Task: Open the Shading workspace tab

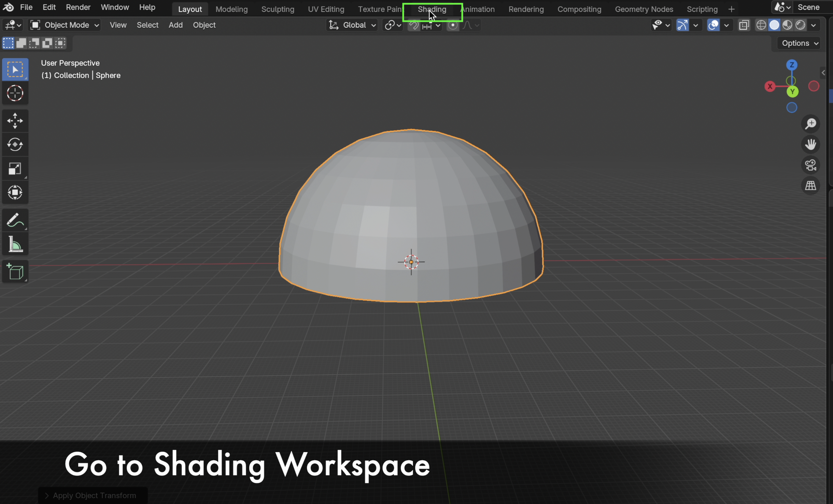Action: click(432, 9)
